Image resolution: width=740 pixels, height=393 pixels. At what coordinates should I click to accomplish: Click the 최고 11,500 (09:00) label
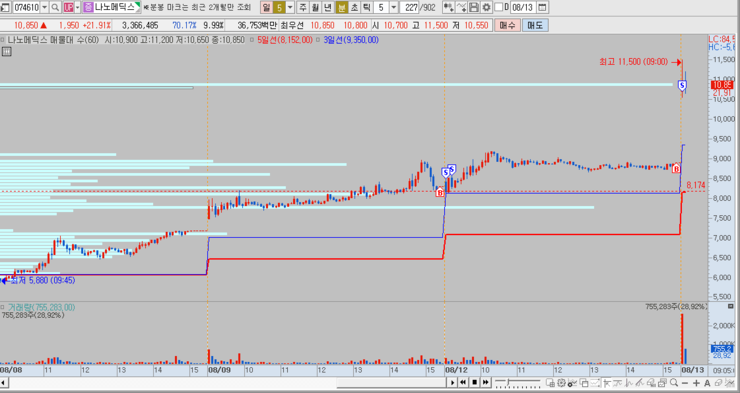[x=633, y=62]
